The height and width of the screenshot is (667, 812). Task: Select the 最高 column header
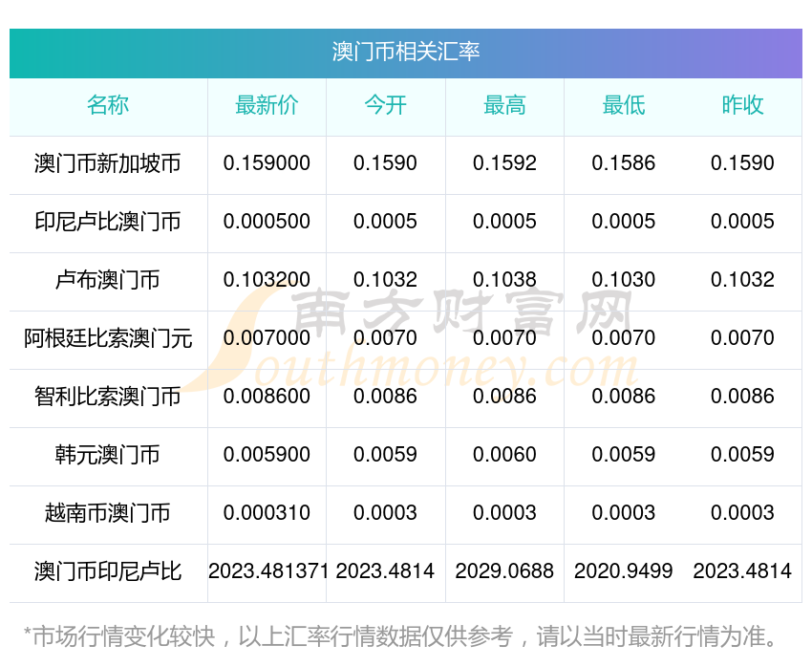coord(504,105)
